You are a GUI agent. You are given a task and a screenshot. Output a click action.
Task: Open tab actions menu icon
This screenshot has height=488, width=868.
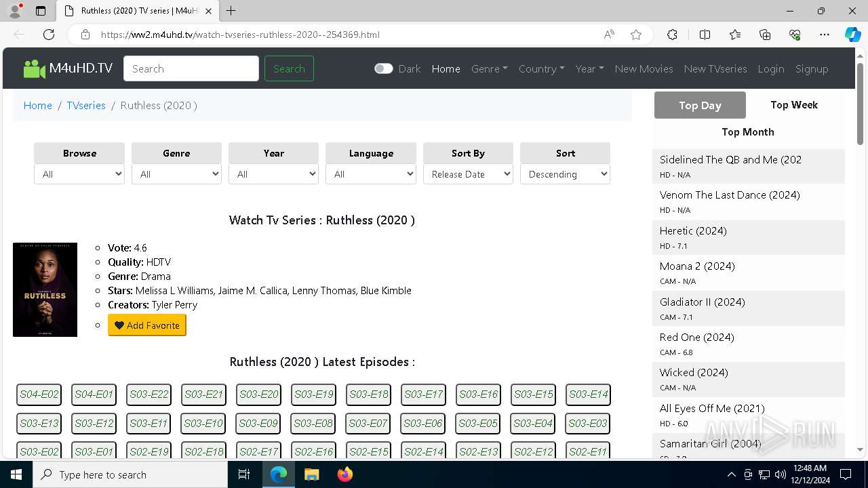coord(41,11)
